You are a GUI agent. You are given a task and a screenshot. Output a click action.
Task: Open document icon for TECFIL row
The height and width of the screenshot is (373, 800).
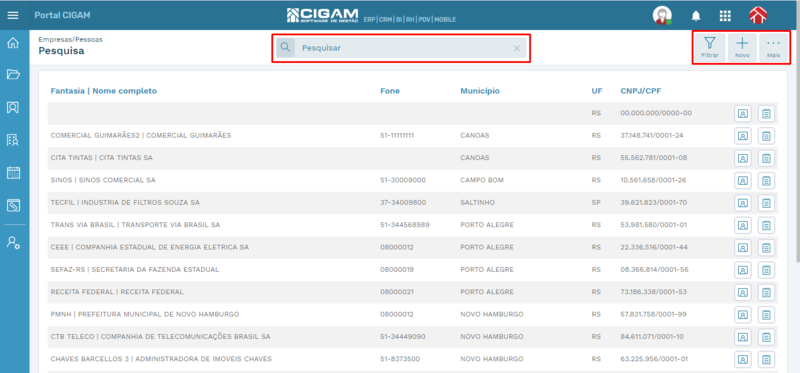[766, 203]
